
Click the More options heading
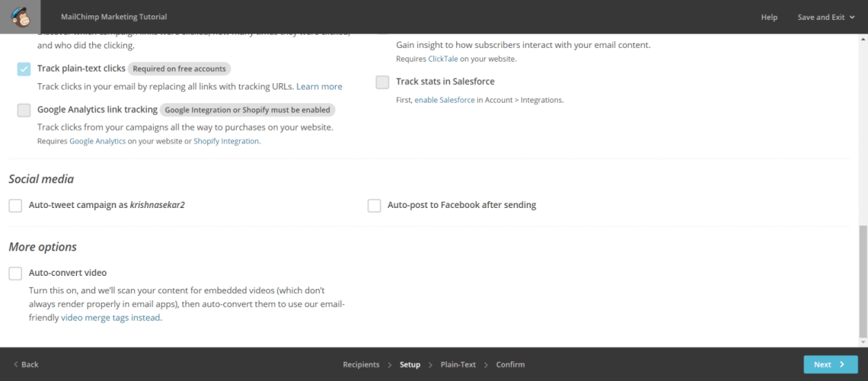pyautogui.click(x=43, y=247)
